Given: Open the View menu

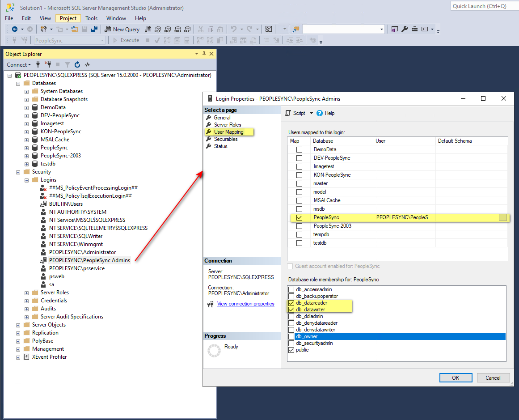Looking at the screenshot, I should pyautogui.click(x=45, y=18).
